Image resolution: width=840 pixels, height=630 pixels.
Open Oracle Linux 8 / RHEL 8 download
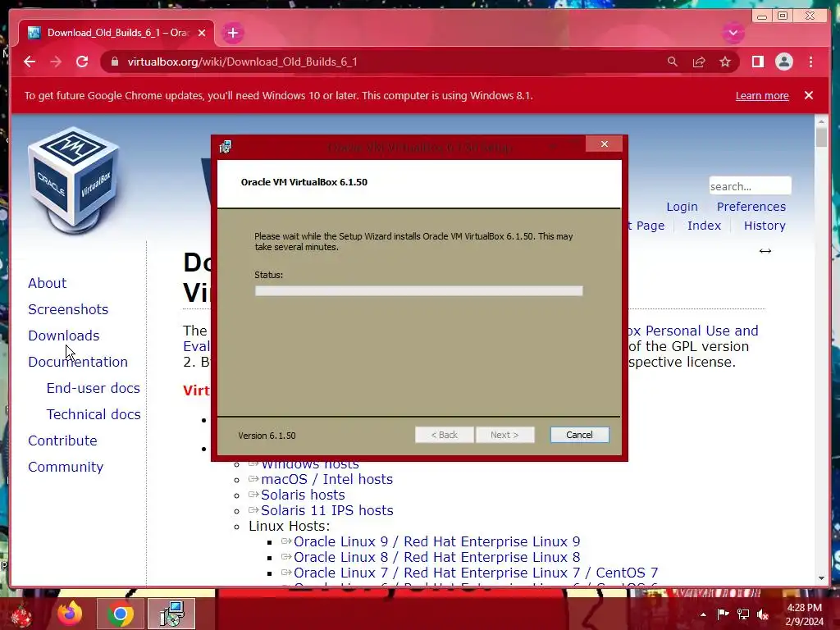tap(436, 557)
